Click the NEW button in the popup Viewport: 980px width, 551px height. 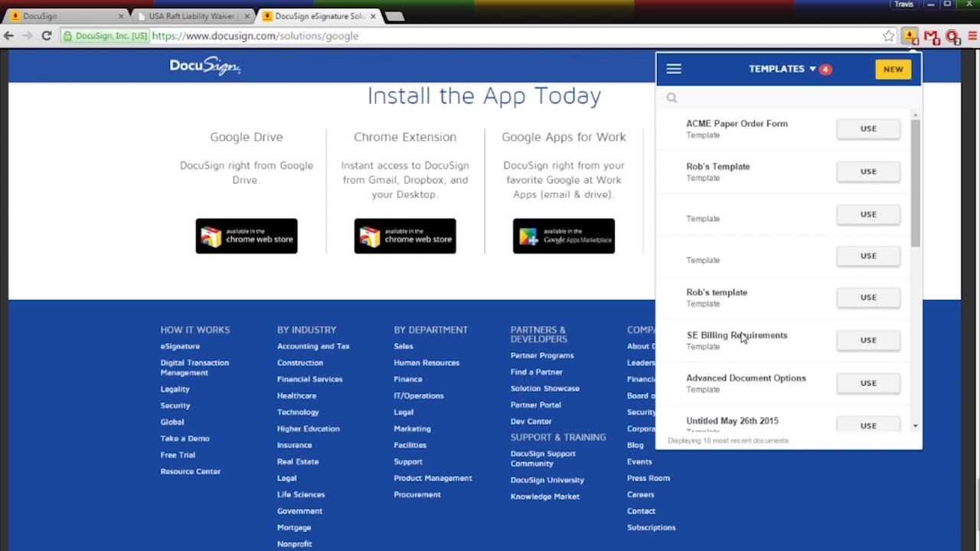click(893, 69)
